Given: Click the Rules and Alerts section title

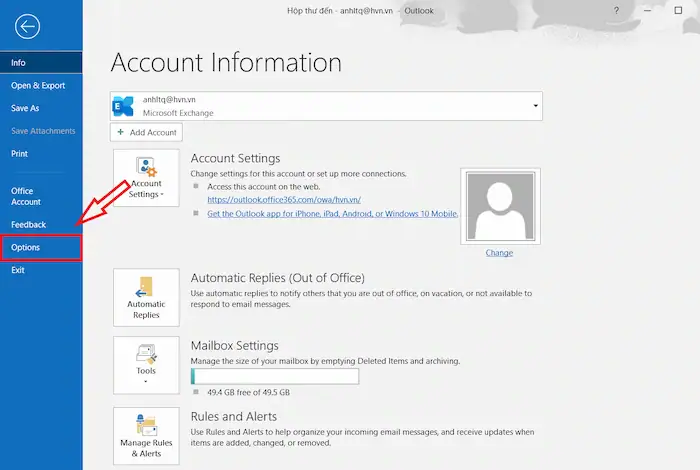Looking at the screenshot, I should 233,416.
